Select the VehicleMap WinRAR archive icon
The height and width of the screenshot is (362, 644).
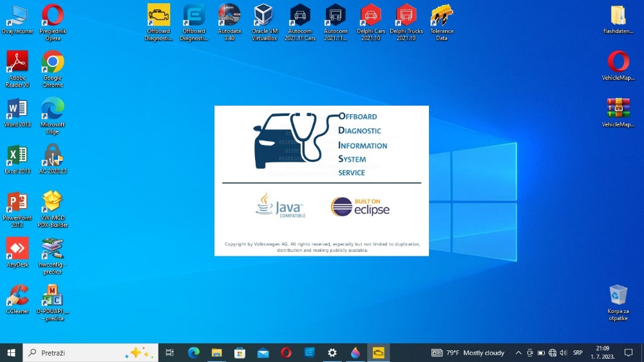click(618, 113)
